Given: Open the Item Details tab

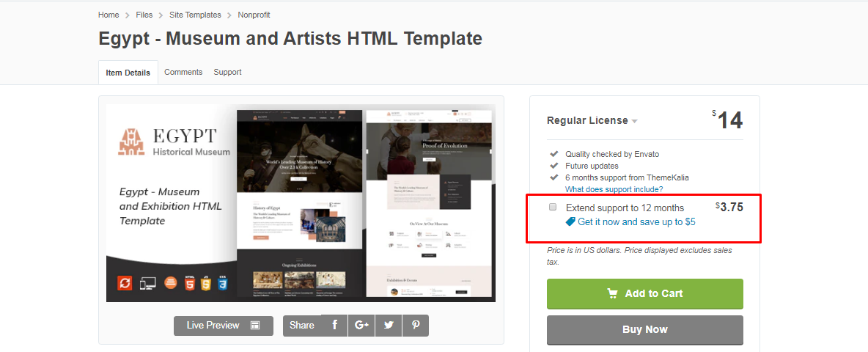Looking at the screenshot, I should tap(128, 73).
